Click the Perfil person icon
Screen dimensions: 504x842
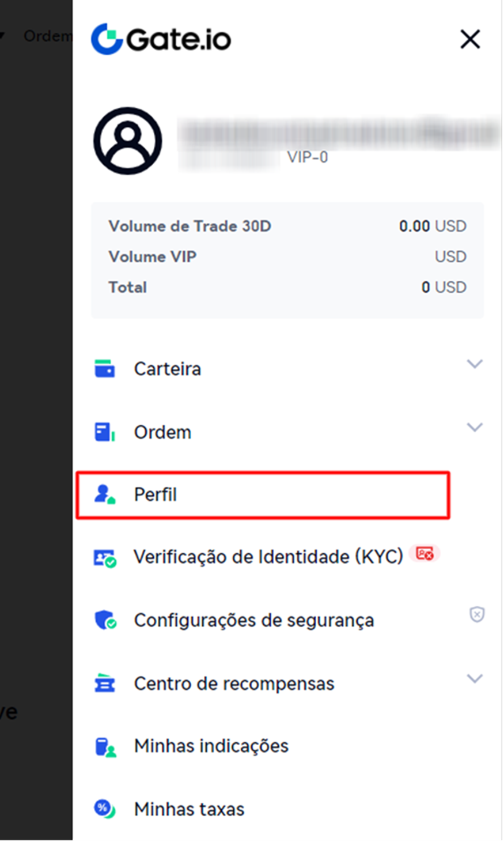point(105,494)
